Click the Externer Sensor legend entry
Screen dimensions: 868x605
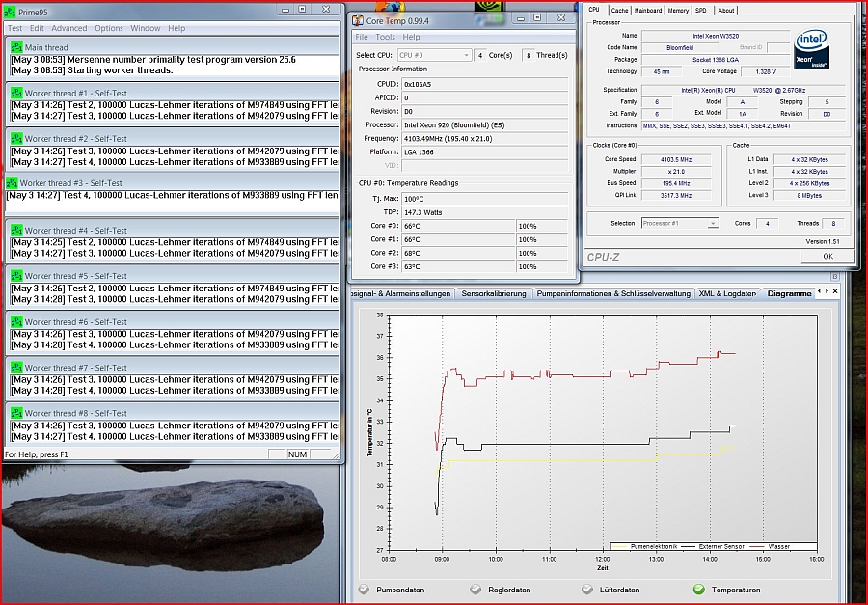pos(713,546)
